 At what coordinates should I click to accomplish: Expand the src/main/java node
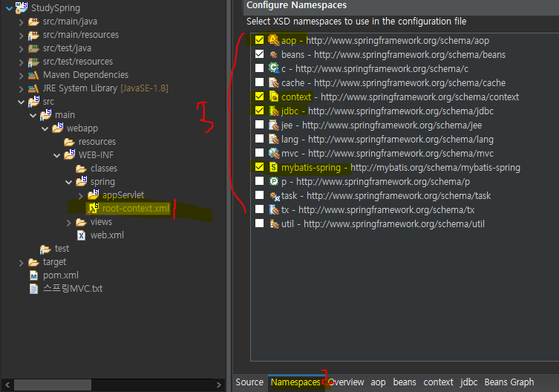[x=21, y=22]
